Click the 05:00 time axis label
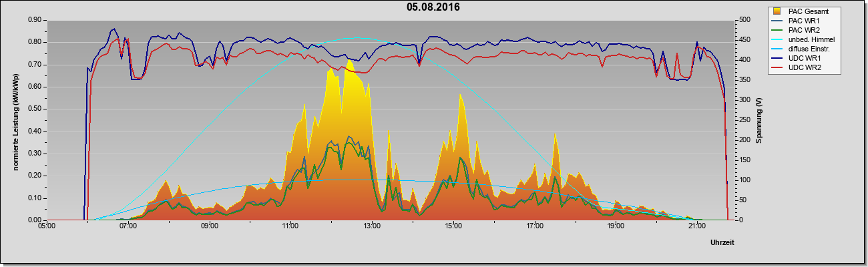Screen dimensions: 868x267 click(47, 227)
